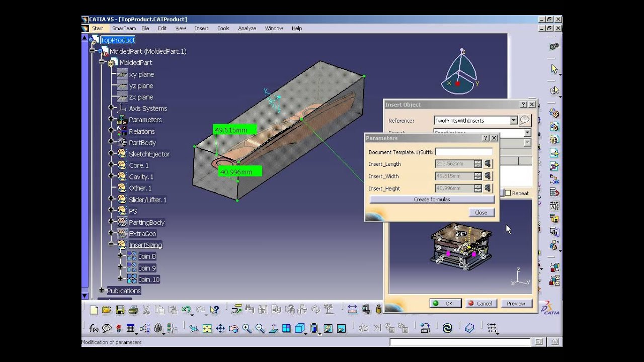Select Cavity.1 in the tree
644x362 pixels.
(141, 176)
